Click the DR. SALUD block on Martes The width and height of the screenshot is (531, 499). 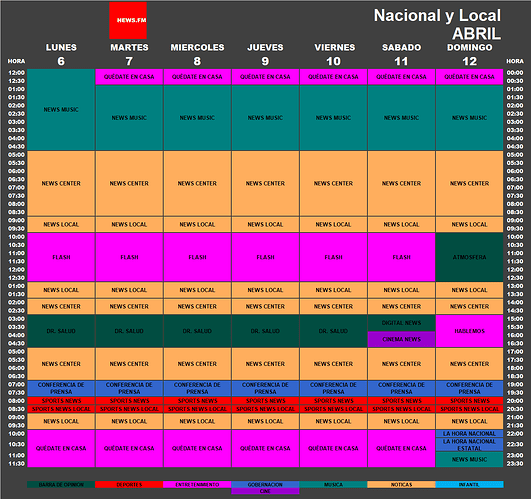(x=129, y=331)
